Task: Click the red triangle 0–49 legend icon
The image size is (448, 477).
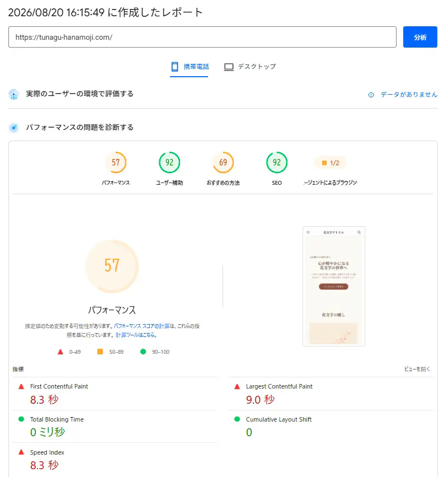Action: (60, 352)
